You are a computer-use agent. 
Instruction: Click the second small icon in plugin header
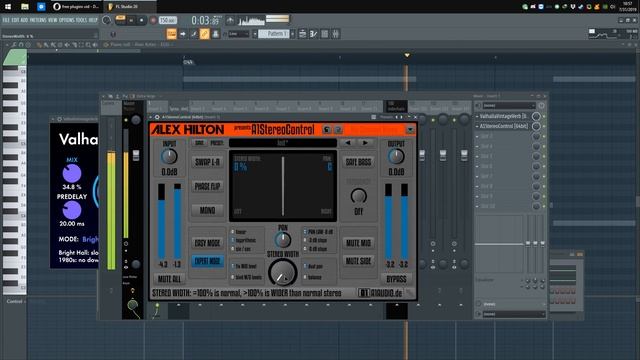[338, 130]
